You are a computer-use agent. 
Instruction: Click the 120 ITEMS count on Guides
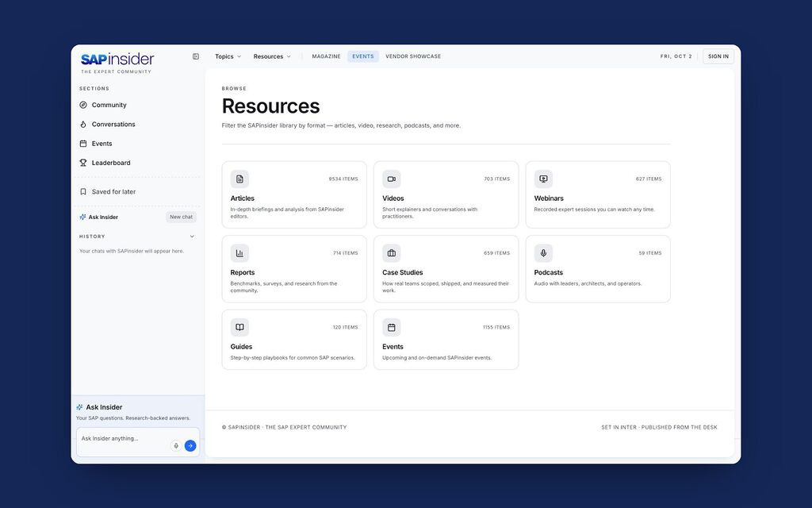pyautogui.click(x=346, y=327)
